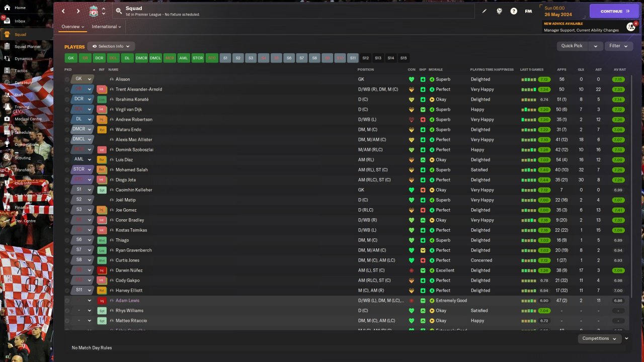Open Caoimhin Kelleher's S1 slot dropdown
Screen dimensions: 644x362
pos(83,190)
